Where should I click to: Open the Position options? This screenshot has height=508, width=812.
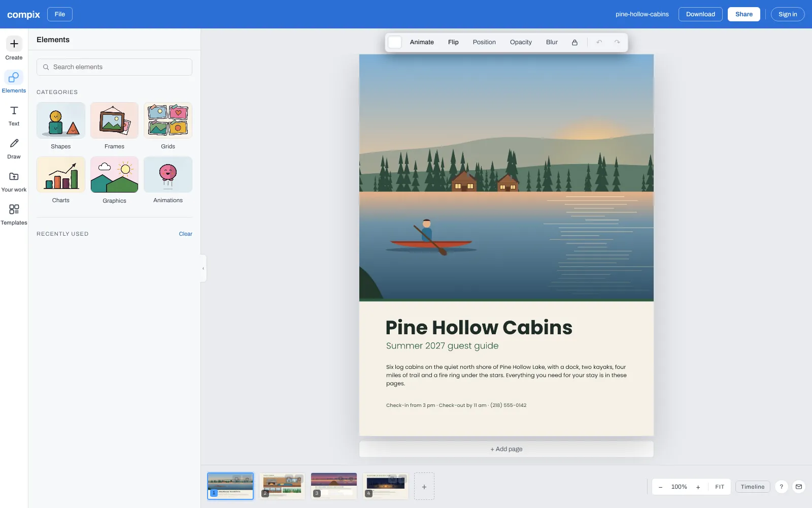pos(484,42)
